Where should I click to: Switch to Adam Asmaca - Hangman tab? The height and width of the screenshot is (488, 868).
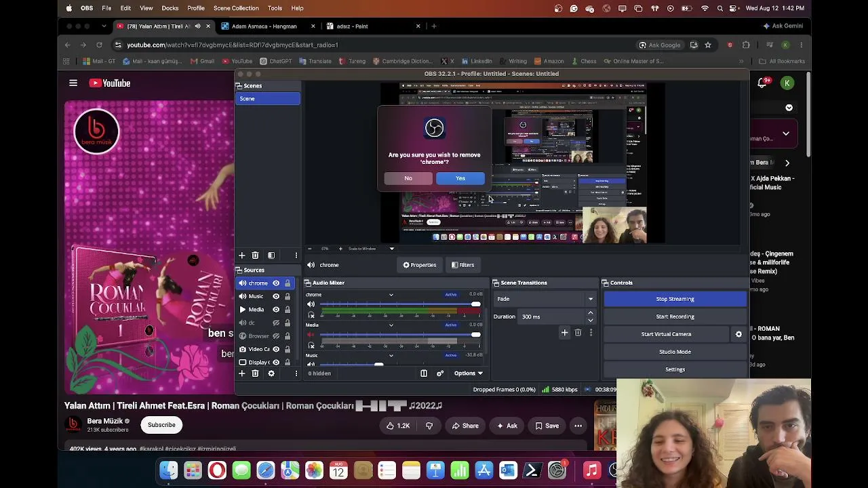tap(269, 26)
